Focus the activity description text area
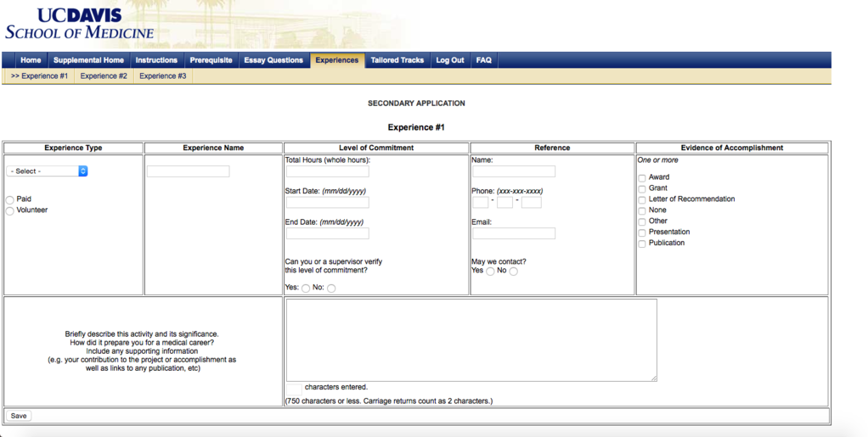The width and height of the screenshot is (868, 437). click(471, 339)
